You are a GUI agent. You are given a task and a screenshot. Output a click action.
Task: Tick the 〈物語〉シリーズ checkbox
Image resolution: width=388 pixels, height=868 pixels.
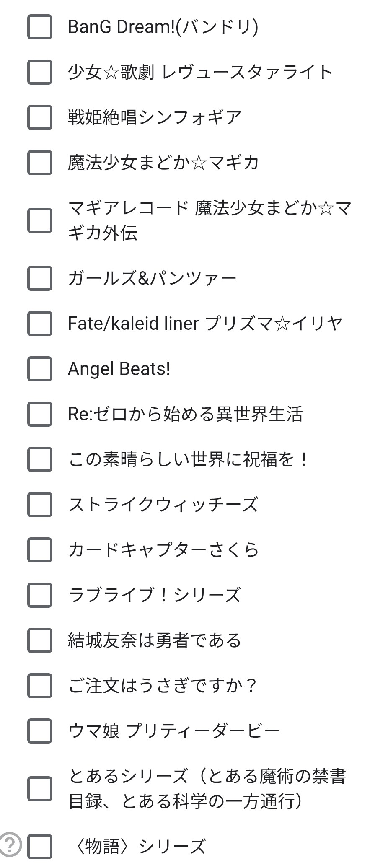point(40,847)
